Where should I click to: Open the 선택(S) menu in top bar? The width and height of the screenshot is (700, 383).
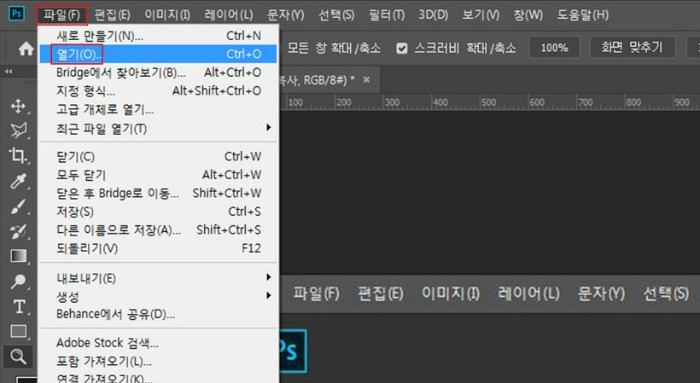[x=336, y=15]
